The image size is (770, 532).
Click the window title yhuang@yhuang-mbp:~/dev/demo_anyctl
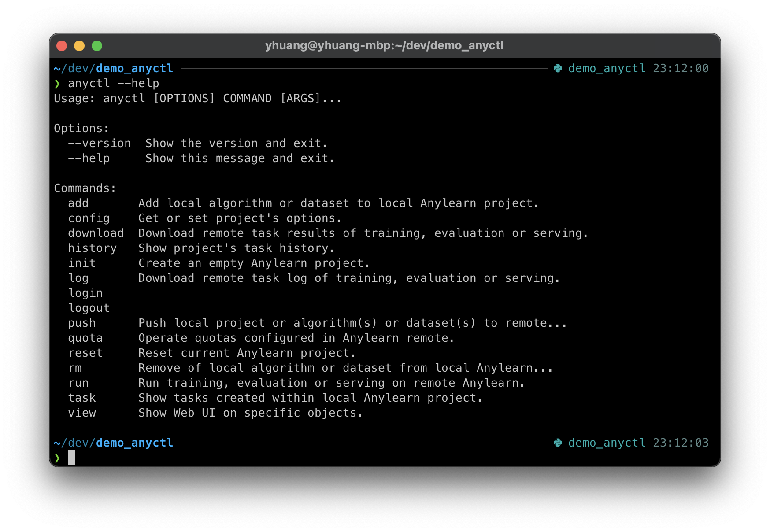pyautogui.click(x=384, y=45)
